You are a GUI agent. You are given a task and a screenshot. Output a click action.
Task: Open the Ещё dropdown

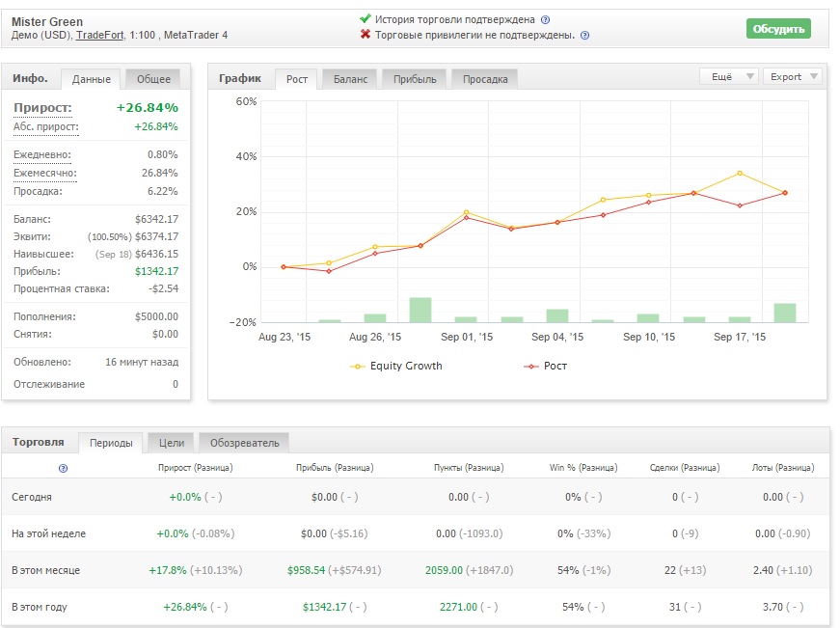click(x=728, y=76)
